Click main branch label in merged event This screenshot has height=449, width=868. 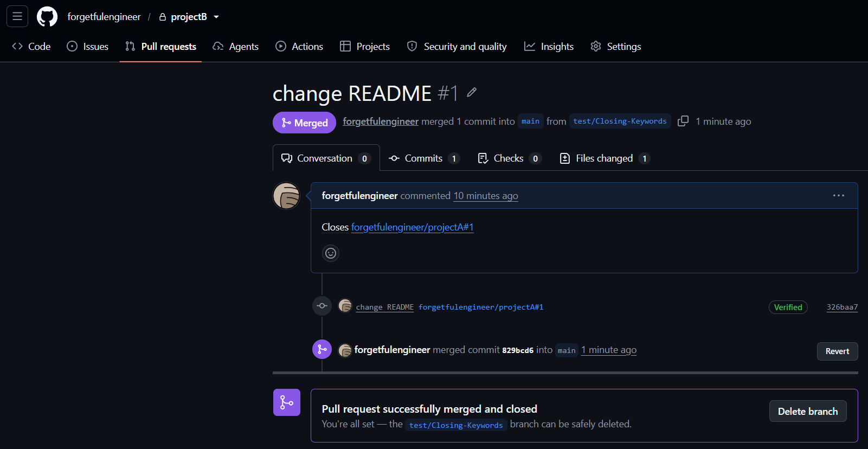pyautogui.click(x=567, y=350)
